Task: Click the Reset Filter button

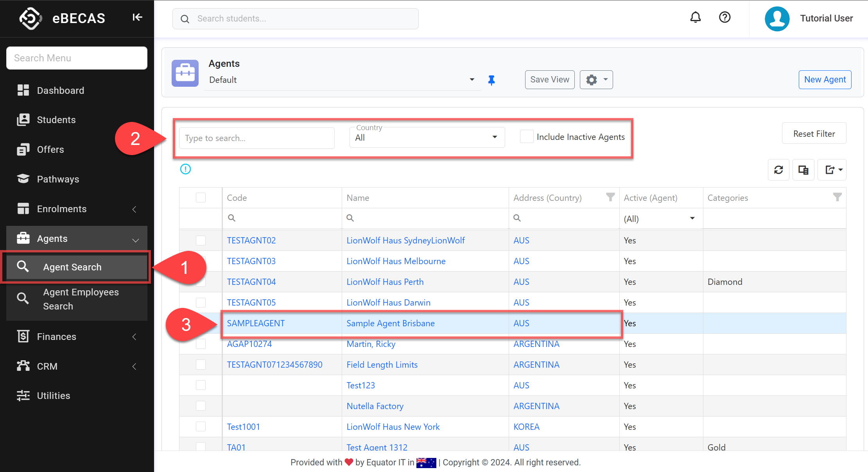Action: click(x=814, y=134)
